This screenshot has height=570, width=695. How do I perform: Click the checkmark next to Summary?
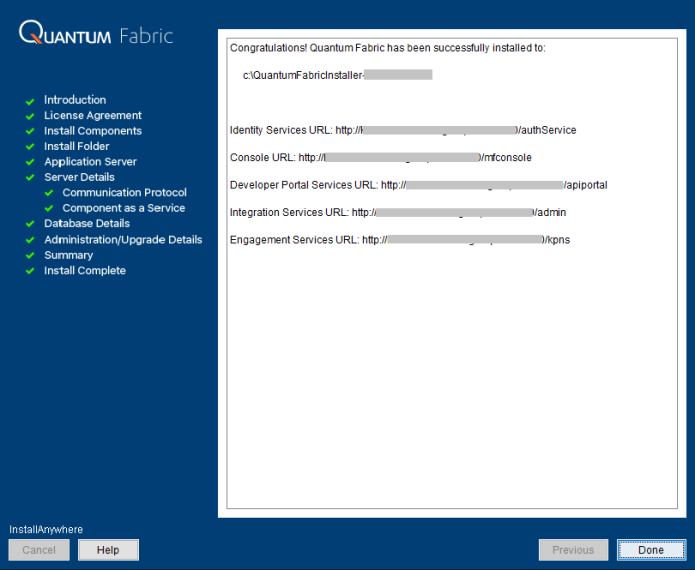[x=30, y=256]
